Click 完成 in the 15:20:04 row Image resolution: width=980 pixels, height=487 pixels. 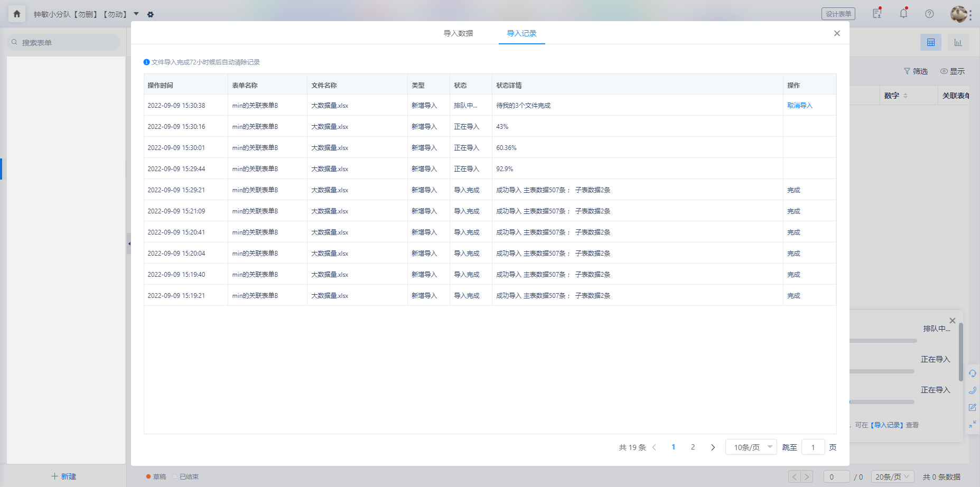[x=794, y=254]
